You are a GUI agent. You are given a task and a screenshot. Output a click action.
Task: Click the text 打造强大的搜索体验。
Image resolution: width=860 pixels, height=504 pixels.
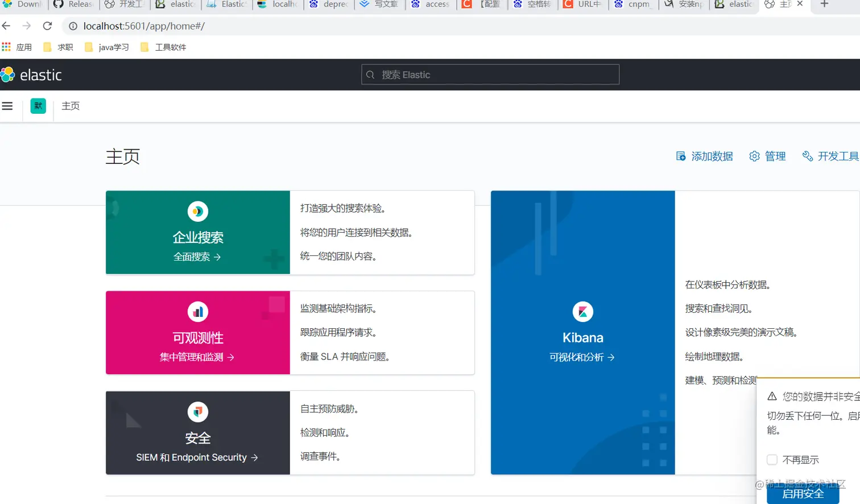click(343, 209)
